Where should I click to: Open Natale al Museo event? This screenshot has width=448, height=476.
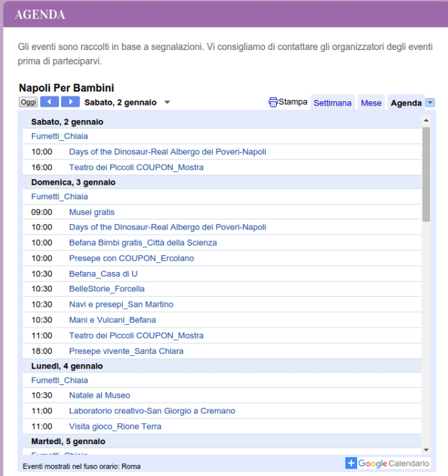[99, 396]
